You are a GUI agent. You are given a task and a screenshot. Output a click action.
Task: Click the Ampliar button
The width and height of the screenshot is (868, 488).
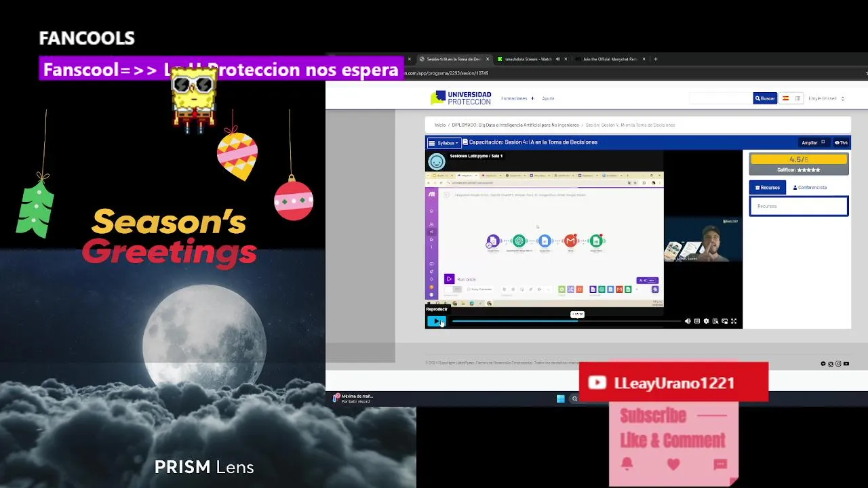[x=814, y=142]
